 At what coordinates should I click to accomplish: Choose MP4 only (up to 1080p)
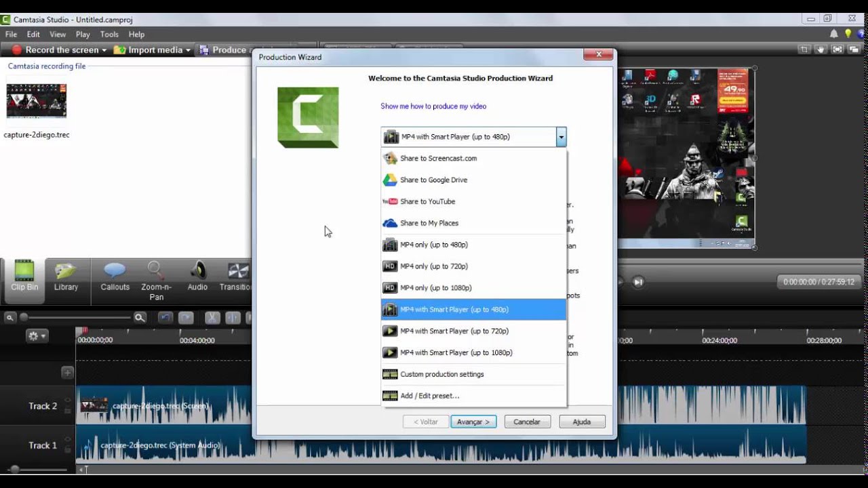coord(473,288)
